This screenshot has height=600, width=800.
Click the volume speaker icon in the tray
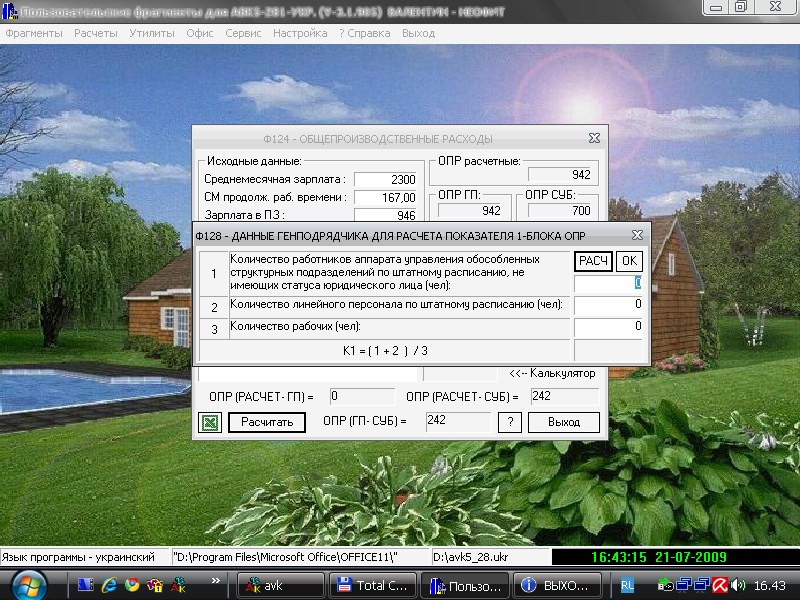coord(738,585)
